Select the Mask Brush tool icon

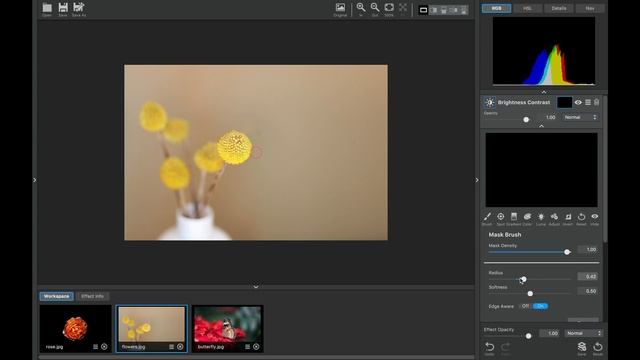[x=487, y=217]
